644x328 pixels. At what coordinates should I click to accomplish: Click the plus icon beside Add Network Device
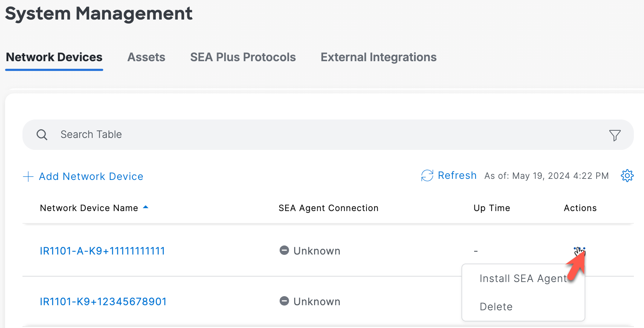28,176
